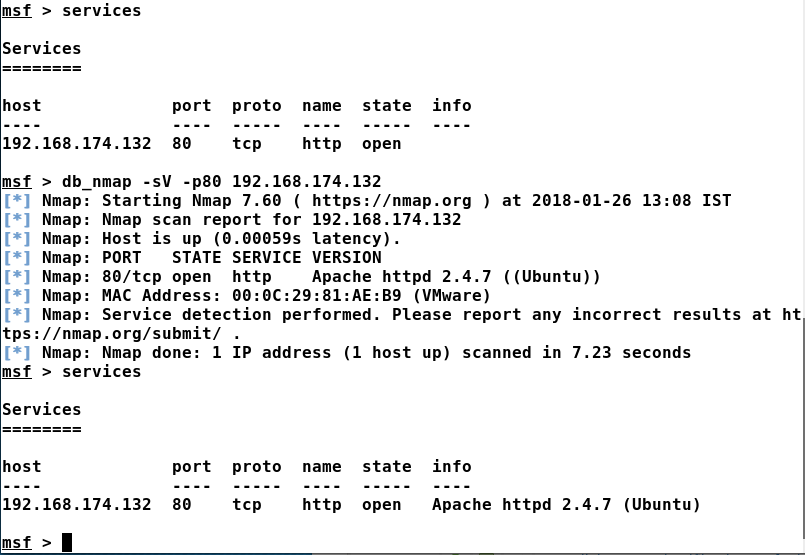This screenshot has width=805, height=555.
Task: Click 192.168.174.132 in the Nmap scan report line
Action: point(387,219)
